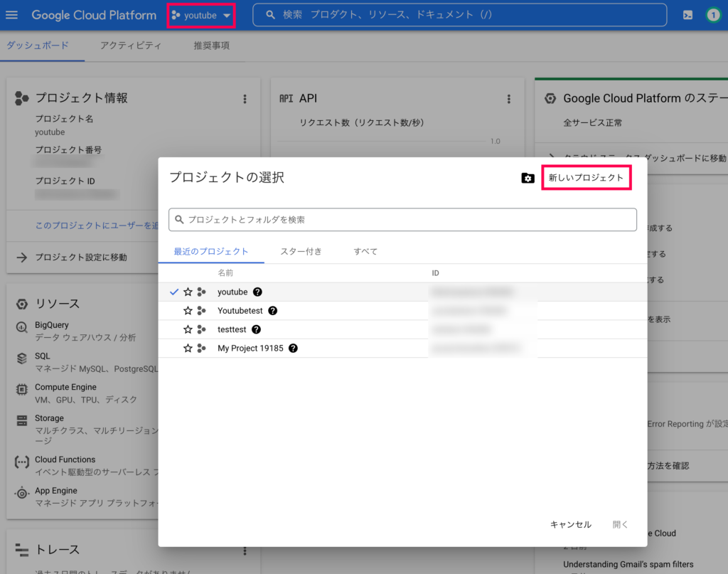This screenshot has height=574, width=728.
Task: Click the youtube row project icon
Action: coord(201,292)
